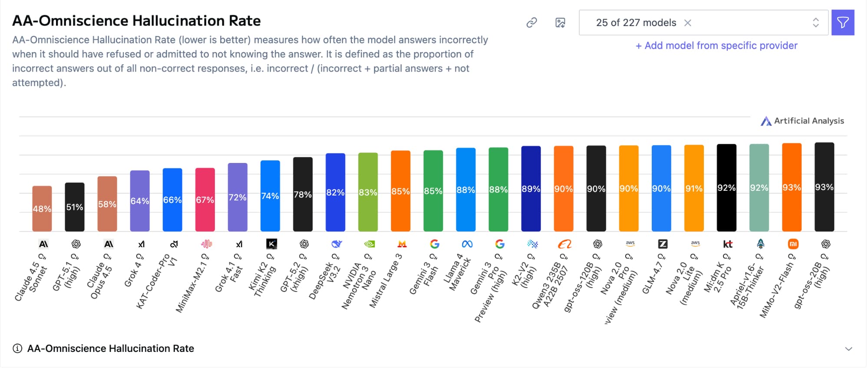Click the NVIDIA logo icon
Image resolution: width=868 pixels, height=368 pixels.
(x=369, y=244)
